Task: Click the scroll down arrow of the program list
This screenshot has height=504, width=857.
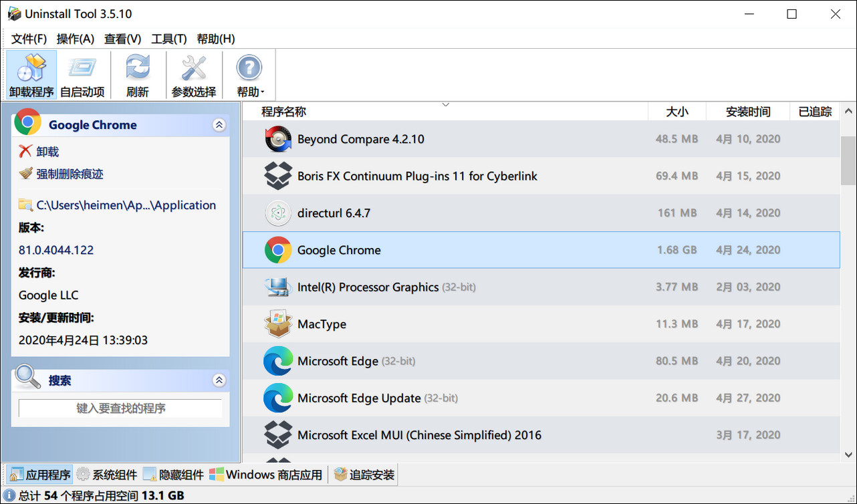Action: point(848,454)
